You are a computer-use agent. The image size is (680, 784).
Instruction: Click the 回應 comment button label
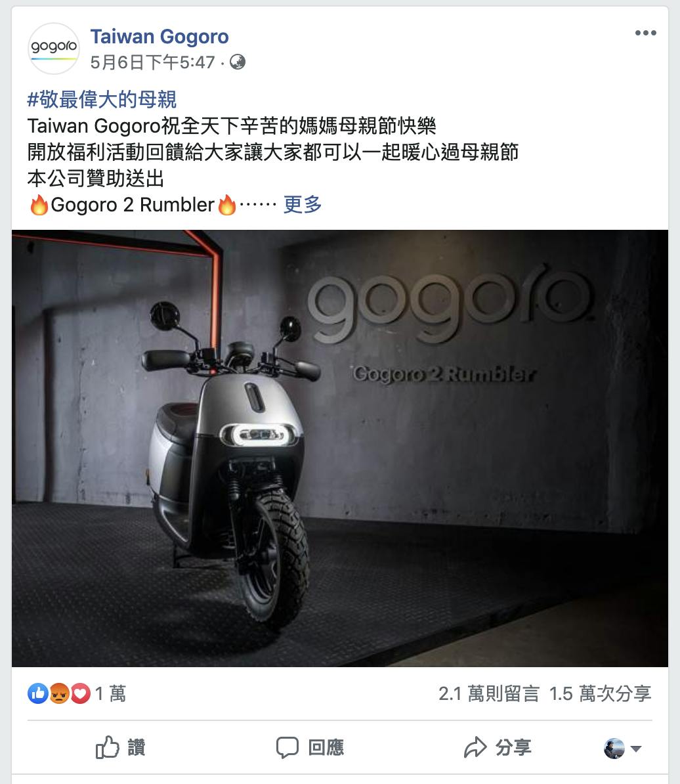(326, 747)
